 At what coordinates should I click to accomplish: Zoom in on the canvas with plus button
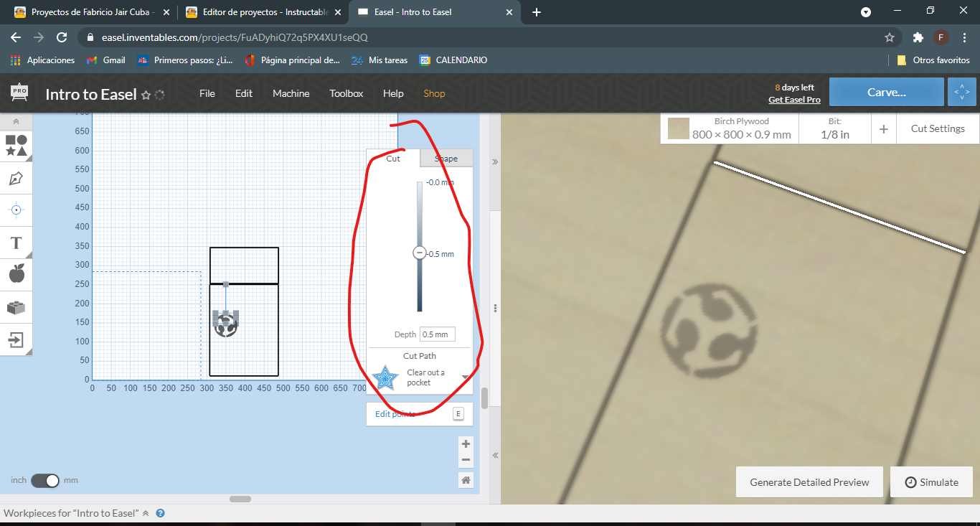tap(466, 444)
